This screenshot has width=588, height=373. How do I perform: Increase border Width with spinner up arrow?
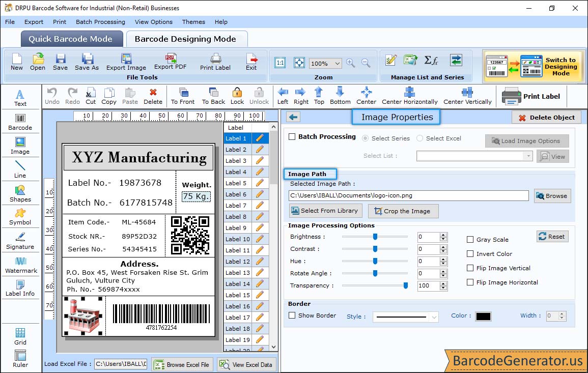pyautogui.click(x=562, y=314)
